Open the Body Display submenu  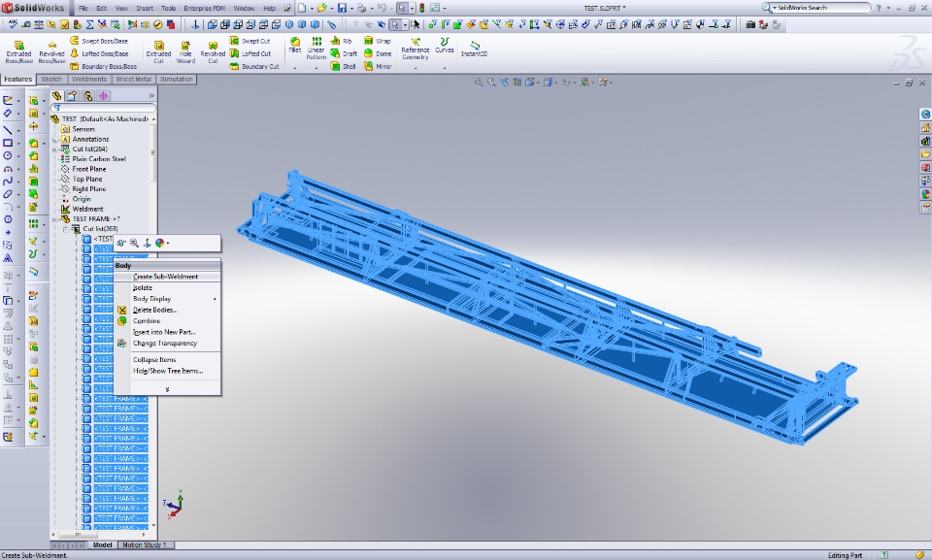point(167,299)
